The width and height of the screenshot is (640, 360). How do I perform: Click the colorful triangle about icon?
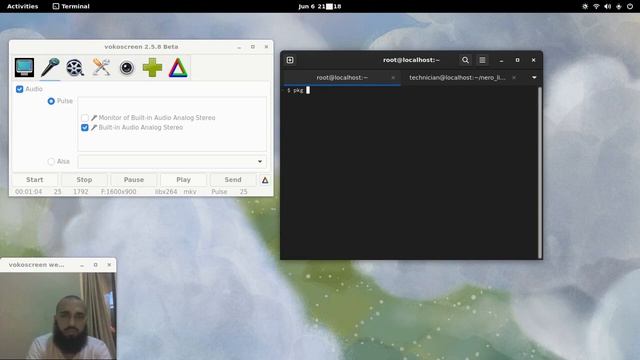tap(178, 67)
